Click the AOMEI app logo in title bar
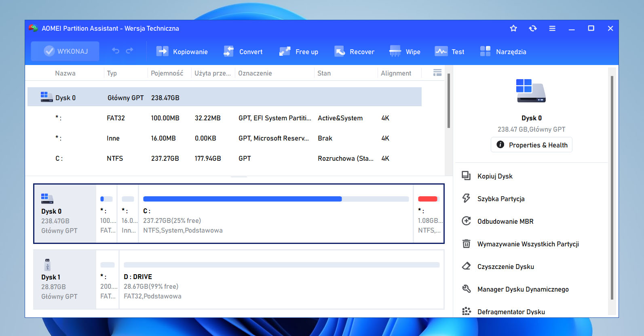Screen dimensions: 644x336 coord(33,28)
